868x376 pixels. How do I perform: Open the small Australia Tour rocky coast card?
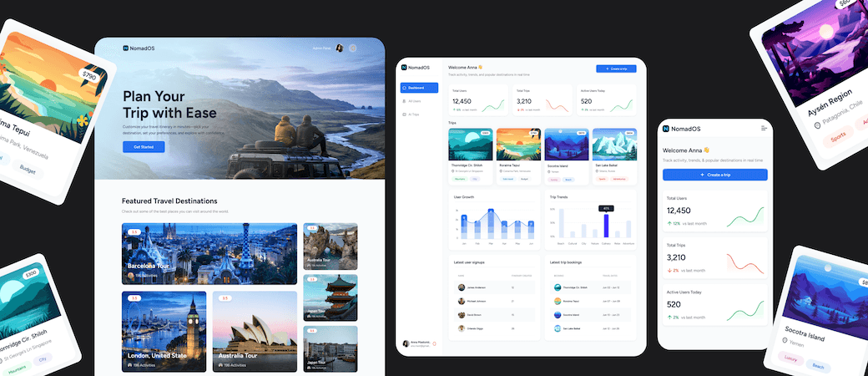pos(331,246)
